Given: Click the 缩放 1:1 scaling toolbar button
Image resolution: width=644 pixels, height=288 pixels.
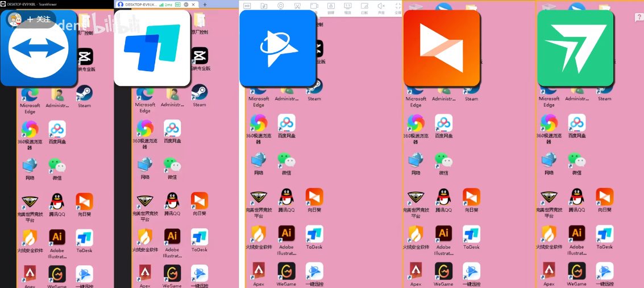Looking at the screenshot, I should tap(347, 8).
